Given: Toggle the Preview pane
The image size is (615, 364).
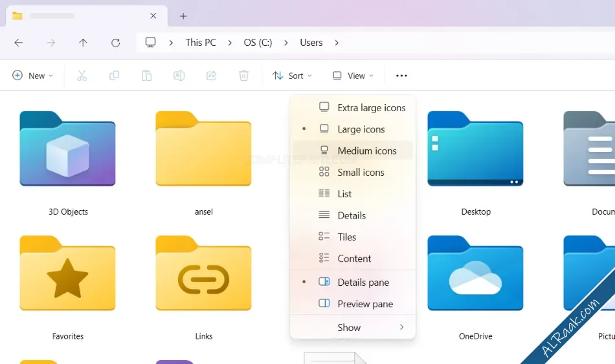Looking at the screenshot, I should 353,304.
